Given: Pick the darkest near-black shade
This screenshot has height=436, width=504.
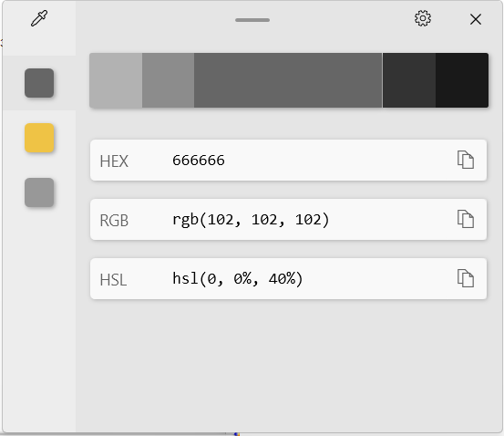Looking at the screenshot, I should 462,80.
